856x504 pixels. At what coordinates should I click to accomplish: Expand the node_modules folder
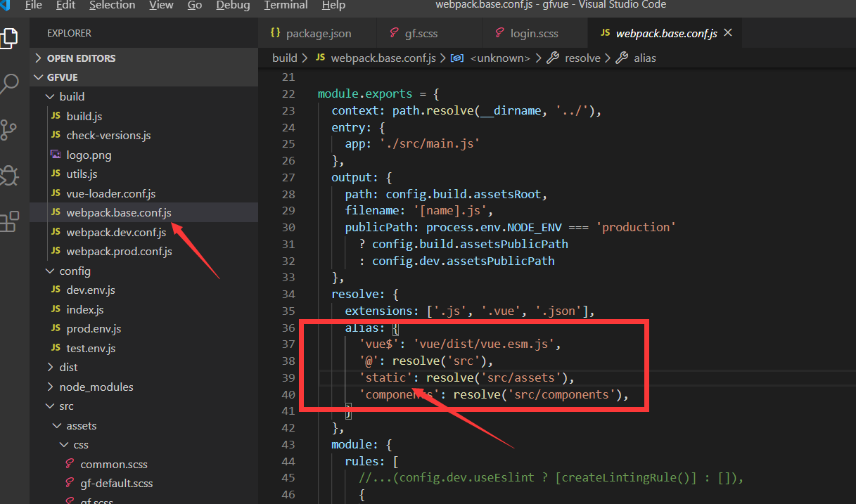[49, 387]
